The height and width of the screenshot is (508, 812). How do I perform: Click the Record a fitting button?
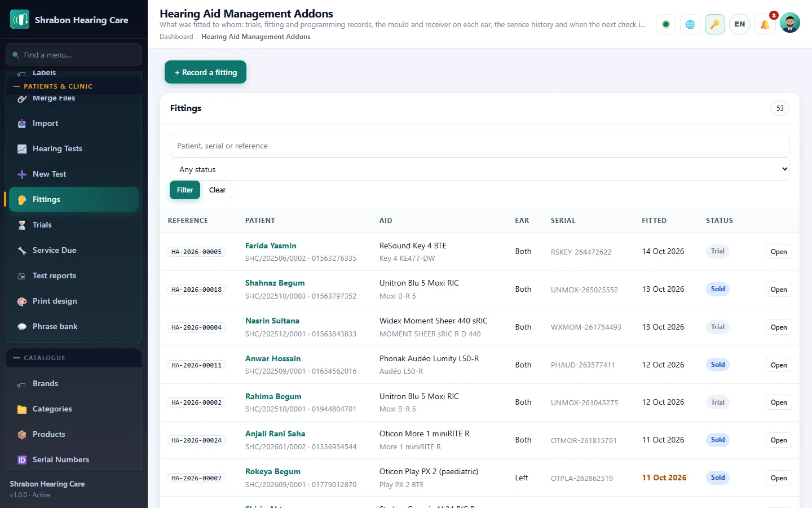[x=205, y=72]
